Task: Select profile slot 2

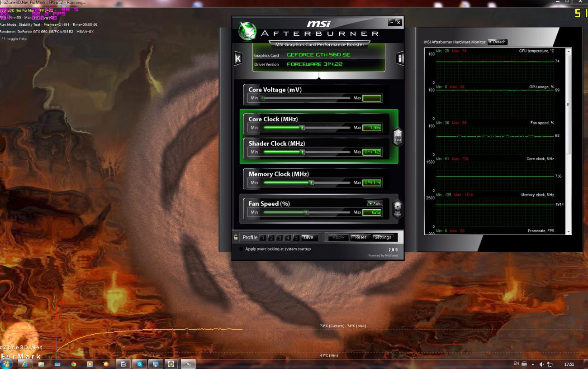Action: pyautogui.click(x=271, y=237)
